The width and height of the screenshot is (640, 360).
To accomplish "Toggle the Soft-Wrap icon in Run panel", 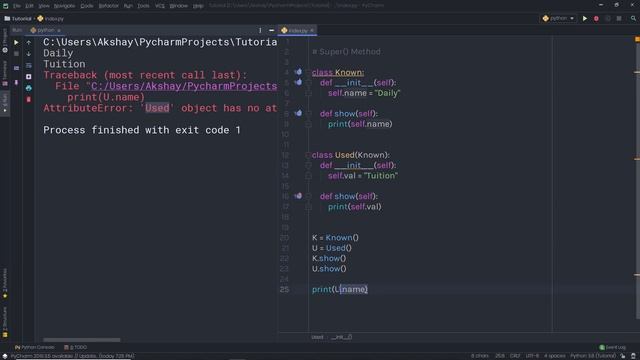I will 29,65.
